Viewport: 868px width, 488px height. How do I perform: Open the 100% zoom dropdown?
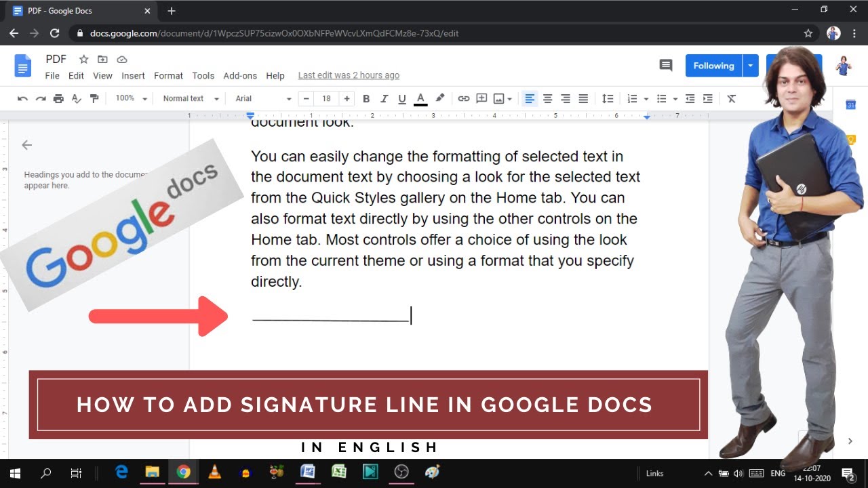tap(131, 99)
